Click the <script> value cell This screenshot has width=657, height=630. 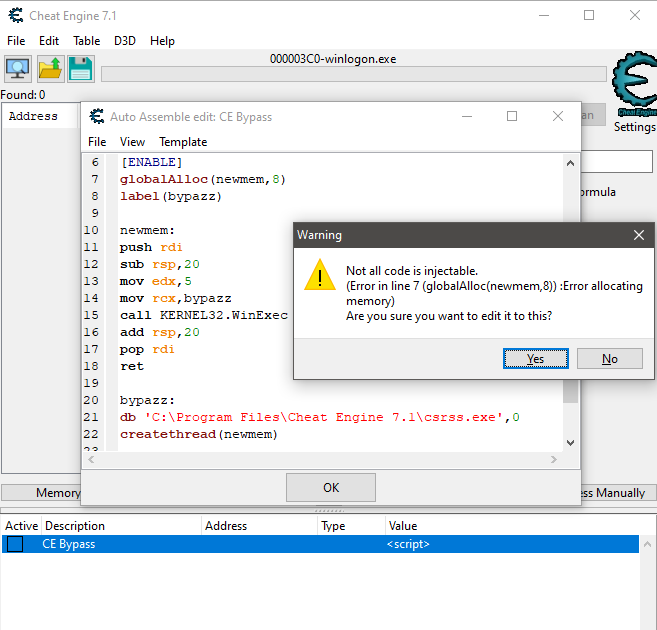408,544
